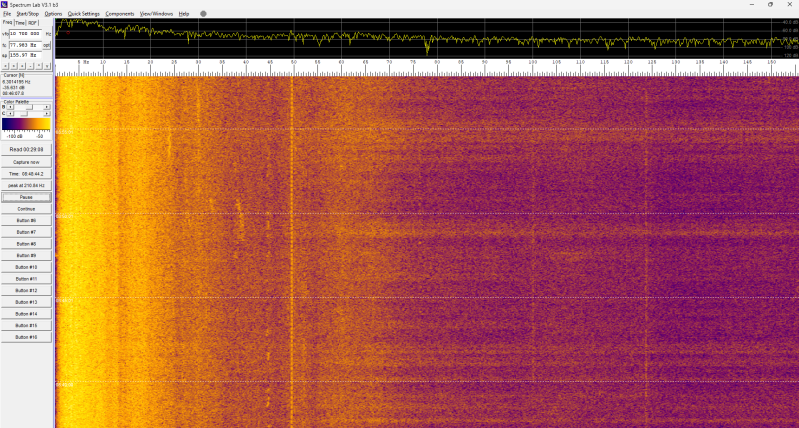799x428 pixels.
Task: Click the Capture now button
Action: tap(26, 162)
